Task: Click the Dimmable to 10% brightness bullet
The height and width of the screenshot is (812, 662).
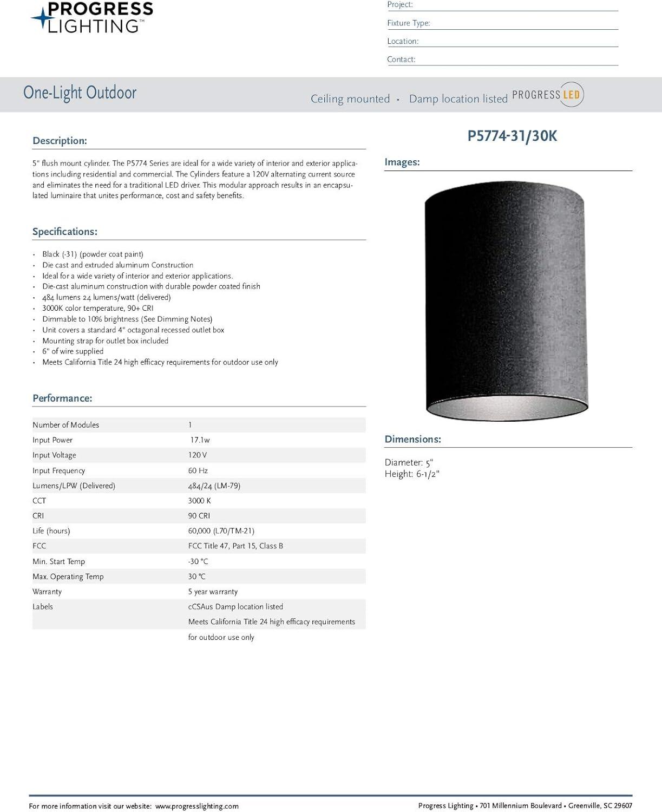Action: 127,319
